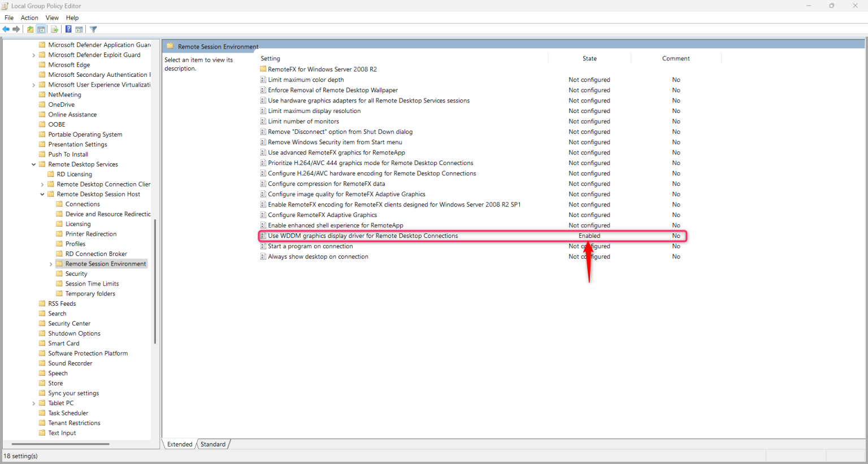The height and width of the screenshot is (464, 868).
Task: Click the Up one level folder icon
Action: (x=30, y=29)
